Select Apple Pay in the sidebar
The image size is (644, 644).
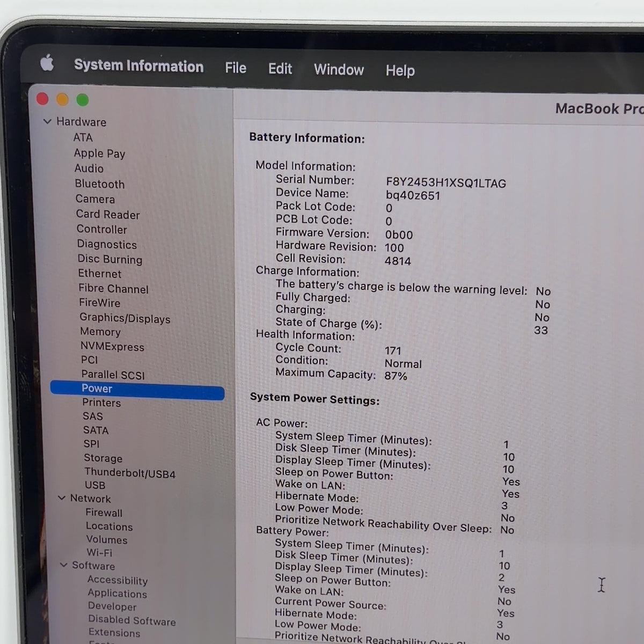(99, 153)
